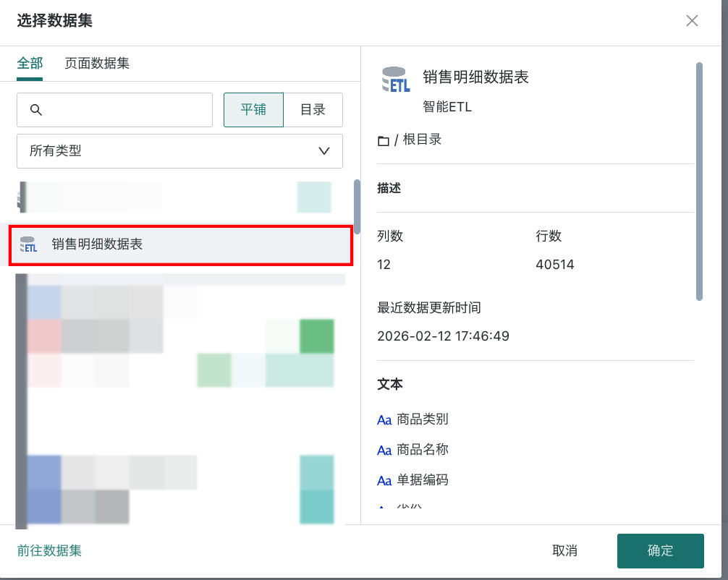The image size is (728, 580).
Task: Switch to the 页面数据集 tab
Action: (x=97, y=63)
